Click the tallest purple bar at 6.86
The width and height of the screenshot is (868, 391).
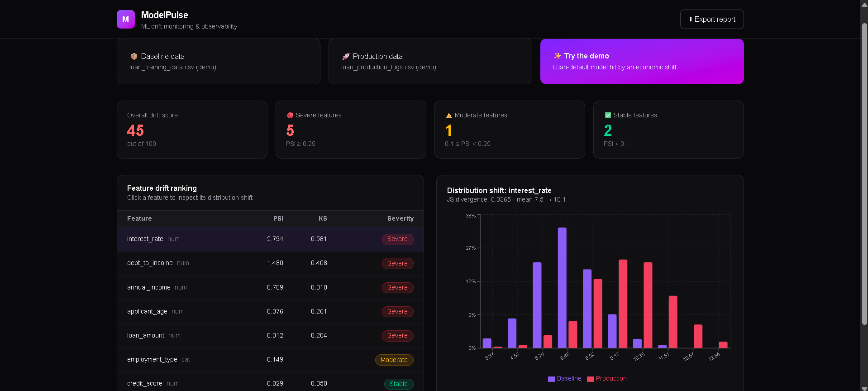pos(562,288)
